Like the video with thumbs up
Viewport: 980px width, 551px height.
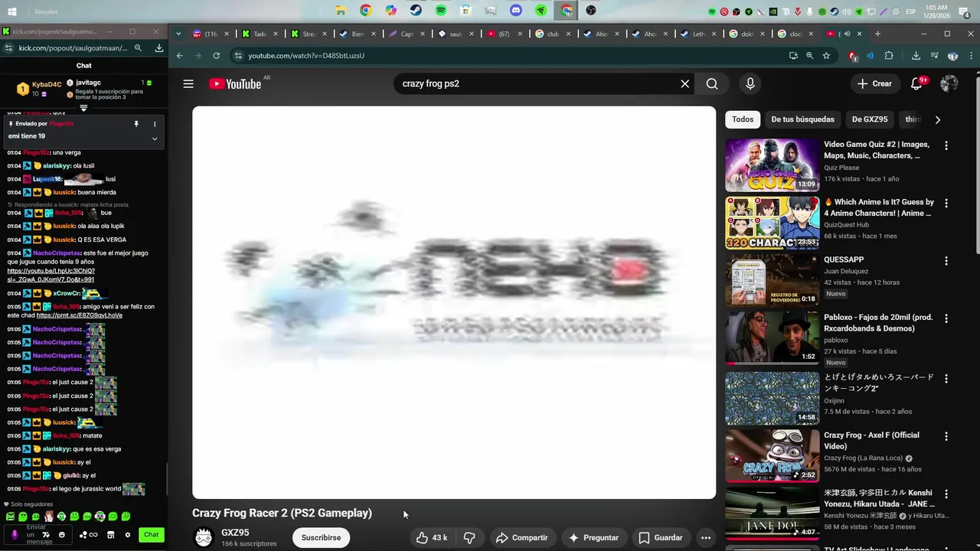coord(432,538)
